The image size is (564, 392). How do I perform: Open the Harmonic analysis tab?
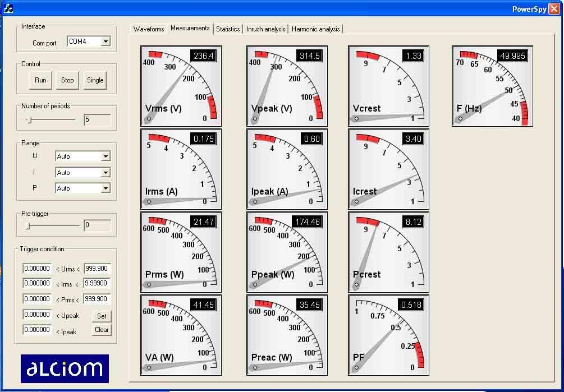tap(315, 29)
